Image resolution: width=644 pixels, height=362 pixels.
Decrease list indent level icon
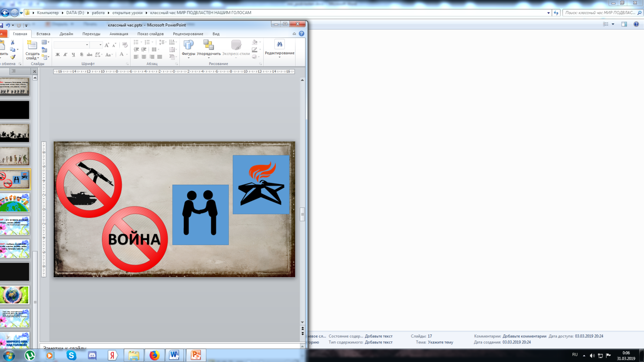tap(136, 49)
